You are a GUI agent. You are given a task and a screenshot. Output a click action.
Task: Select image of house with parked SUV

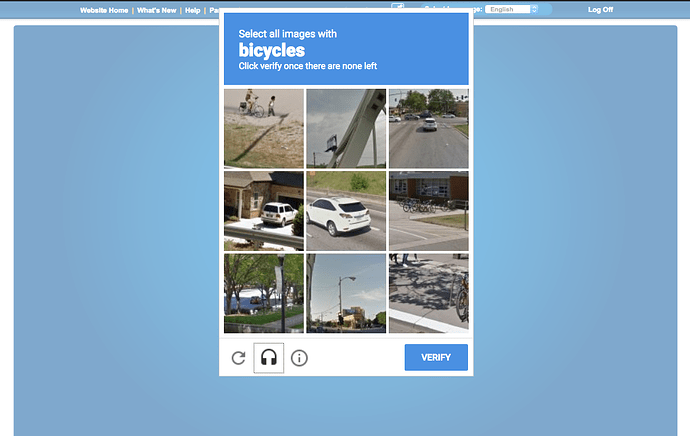(264, 211)
